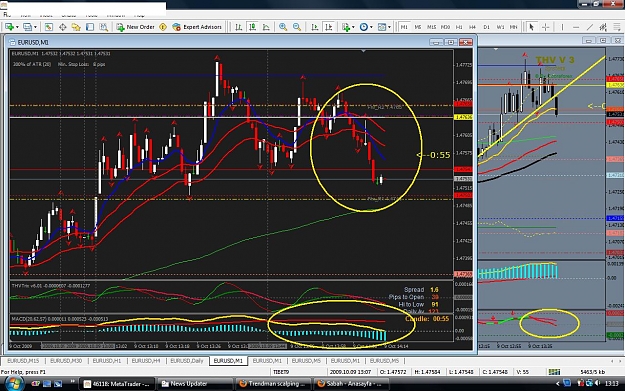Switch to line chart display
The height and width of the screenshot is (391, 625).
point(266,27)
